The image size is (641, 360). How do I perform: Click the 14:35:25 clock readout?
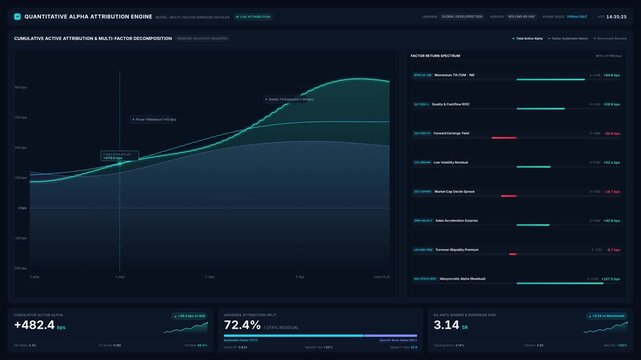(x=616, y=17)
